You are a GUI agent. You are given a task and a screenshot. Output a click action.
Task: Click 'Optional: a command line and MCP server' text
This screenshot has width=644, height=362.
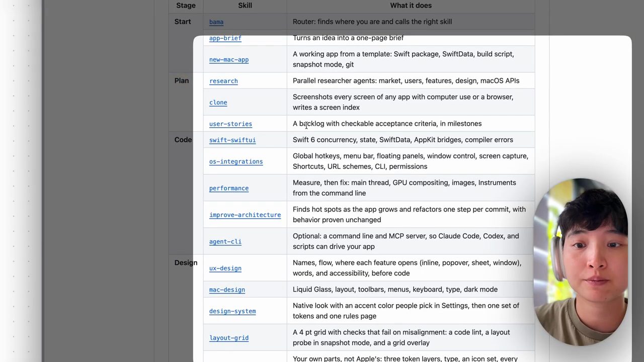(406, 241)
